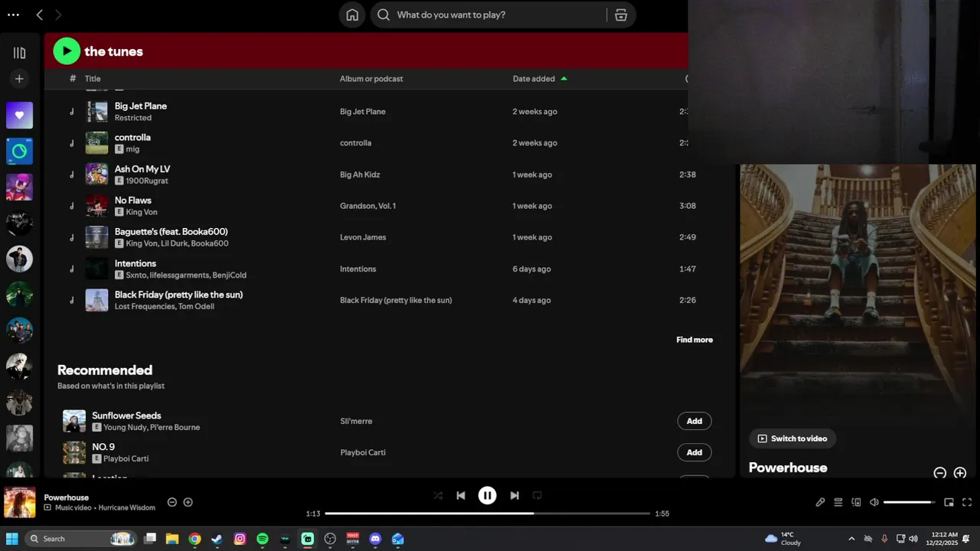The image size is (980, 551).
Task: Open the Browse icon in search bar
Action: pos(621,15)
